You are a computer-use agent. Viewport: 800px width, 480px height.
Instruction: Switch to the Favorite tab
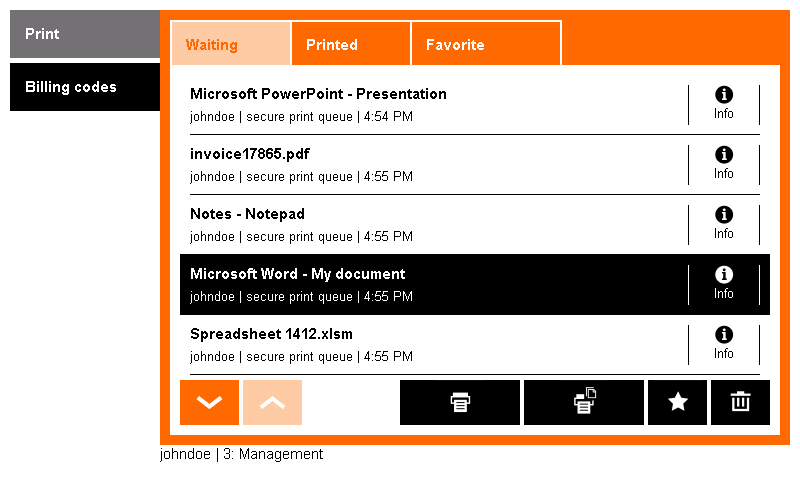[x=486, y=44]
